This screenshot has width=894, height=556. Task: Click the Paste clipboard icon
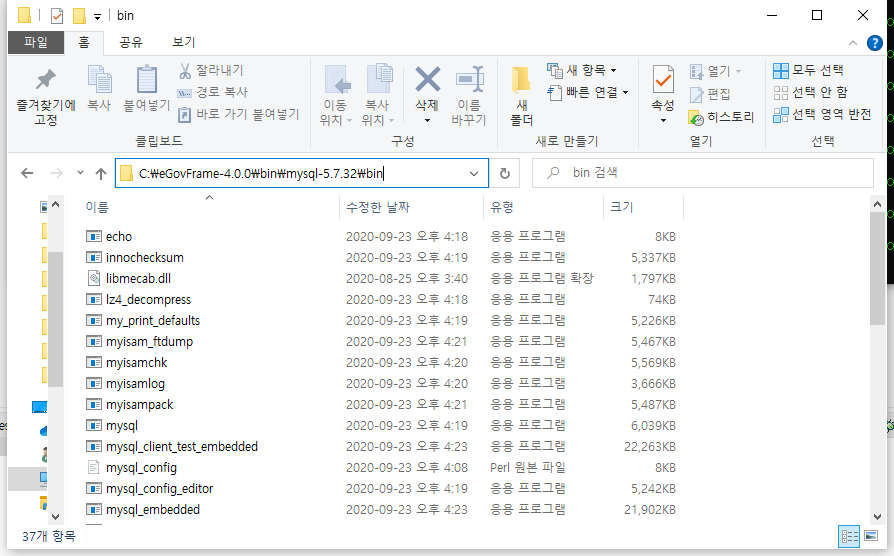(147, 79)
